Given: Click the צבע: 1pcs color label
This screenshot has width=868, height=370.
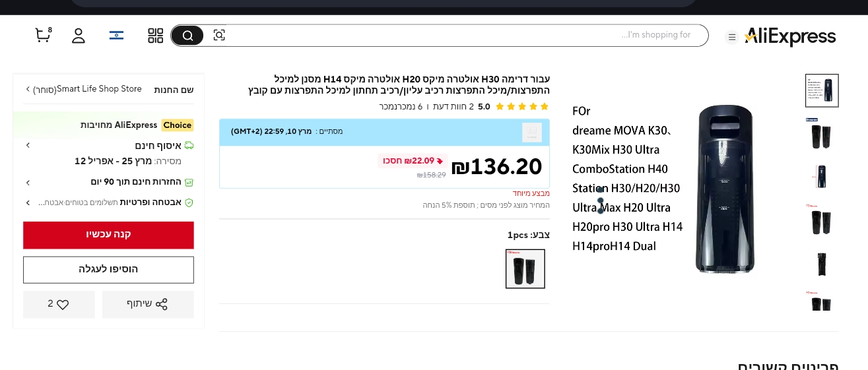Looking at the screenshot, I should [x=529, y=235].
